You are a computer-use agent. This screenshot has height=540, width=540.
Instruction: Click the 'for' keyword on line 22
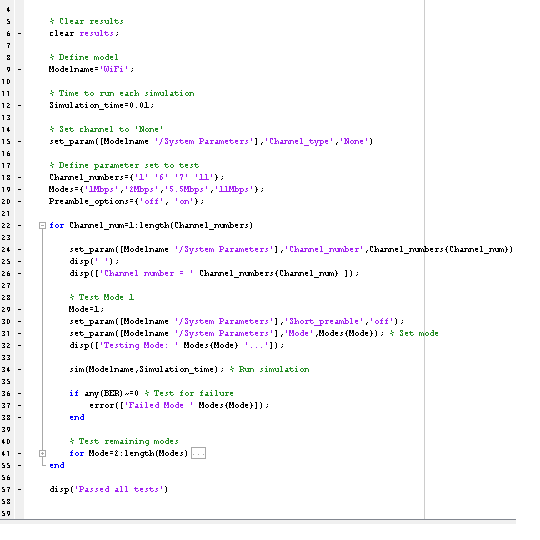56,226
